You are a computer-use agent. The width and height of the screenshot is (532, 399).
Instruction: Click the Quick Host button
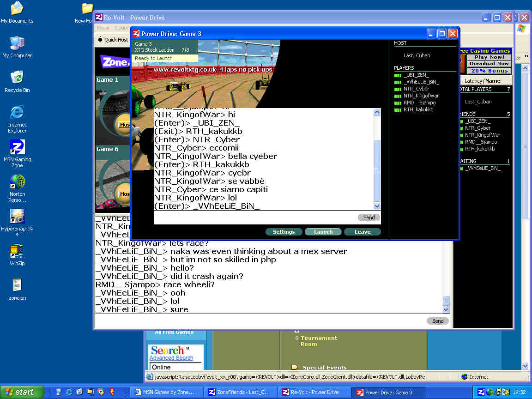pos(113,40)
